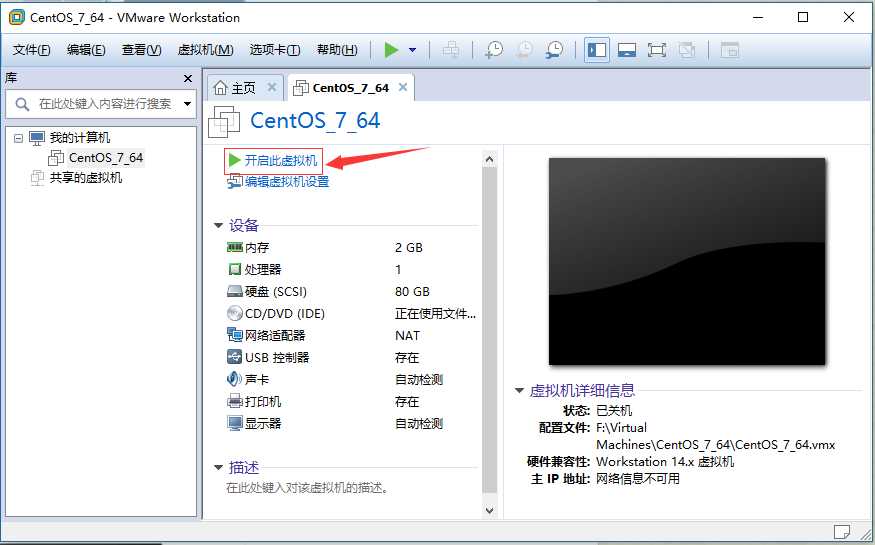Click the status bar message icon
Screen dimensions: 875x545
pyautogui.click(x=842, y=531)
